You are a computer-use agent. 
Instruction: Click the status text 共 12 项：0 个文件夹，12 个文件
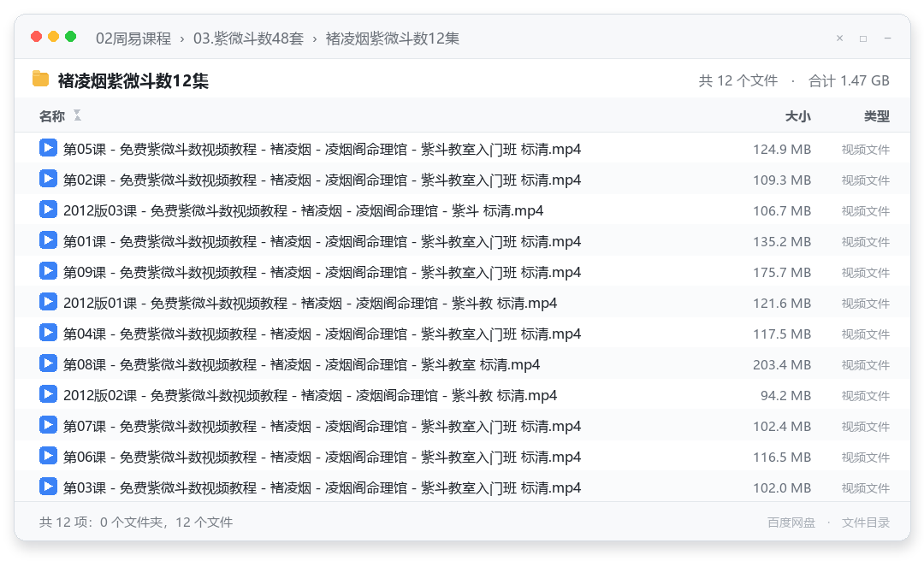pos(136,523)
